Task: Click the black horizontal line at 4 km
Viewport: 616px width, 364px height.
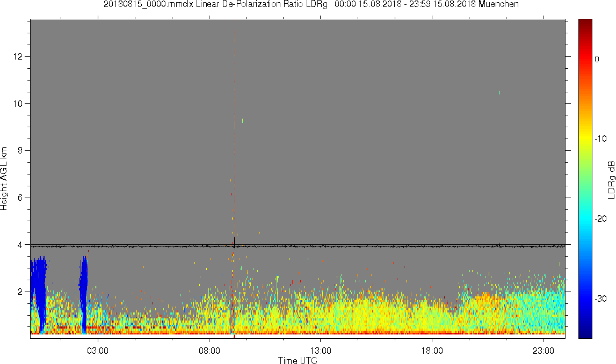Action: tap(298, 246)
